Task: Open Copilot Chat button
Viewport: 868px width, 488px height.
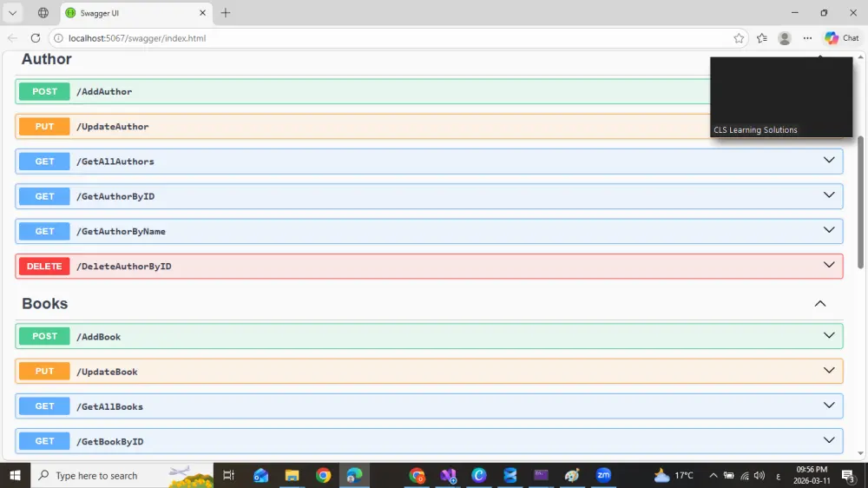Action: click(842, 38)
